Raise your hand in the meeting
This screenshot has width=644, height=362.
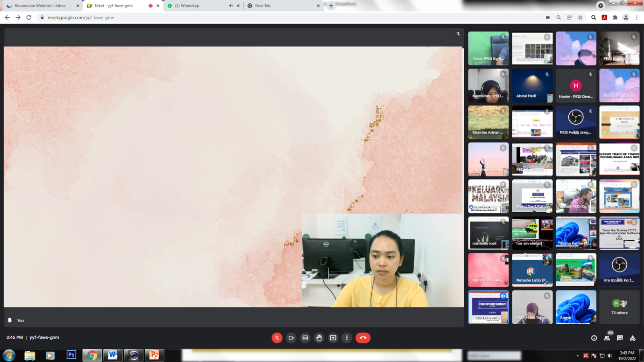pyautogui.click(x=319, y=338)
